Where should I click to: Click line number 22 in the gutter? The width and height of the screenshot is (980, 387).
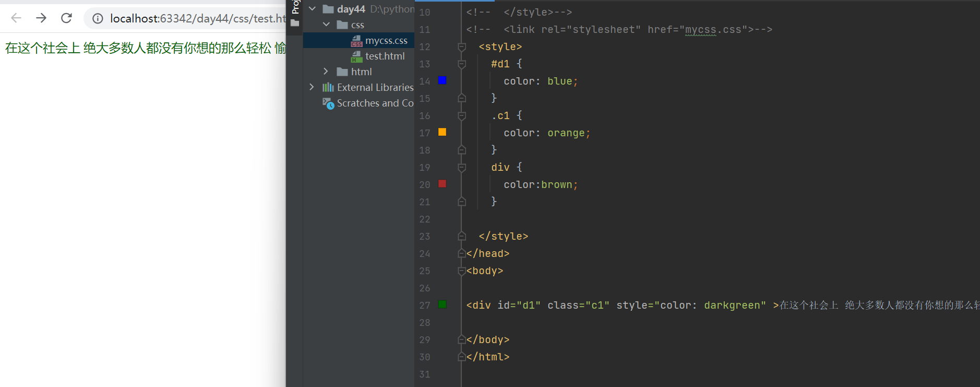pos(425,219)
